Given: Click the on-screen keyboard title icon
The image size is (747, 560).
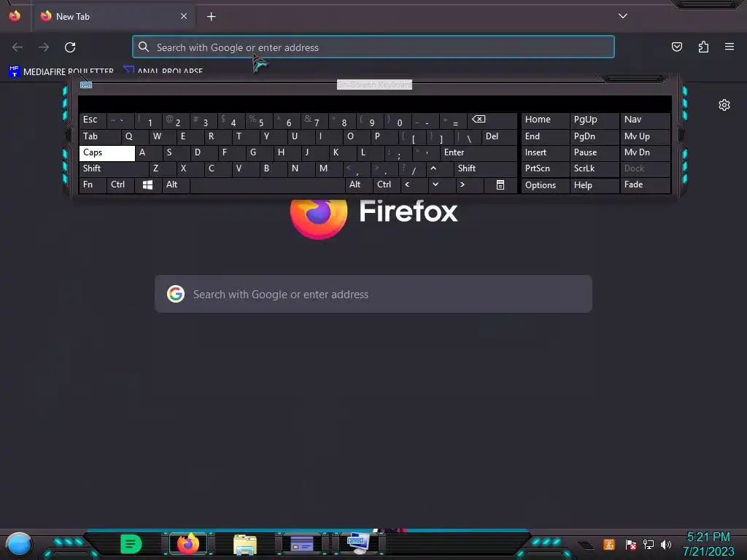Looking at the screenshot, I should 86,85.
